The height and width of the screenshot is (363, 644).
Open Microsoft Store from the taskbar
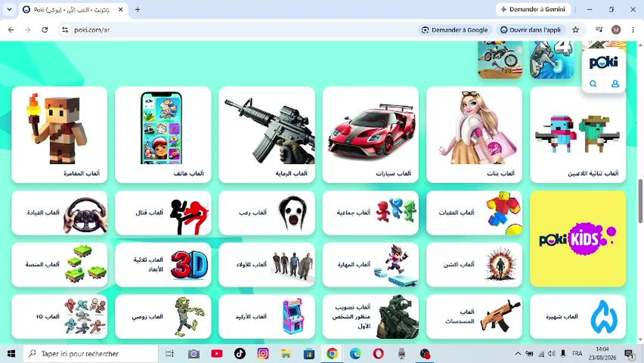[309, 353]
